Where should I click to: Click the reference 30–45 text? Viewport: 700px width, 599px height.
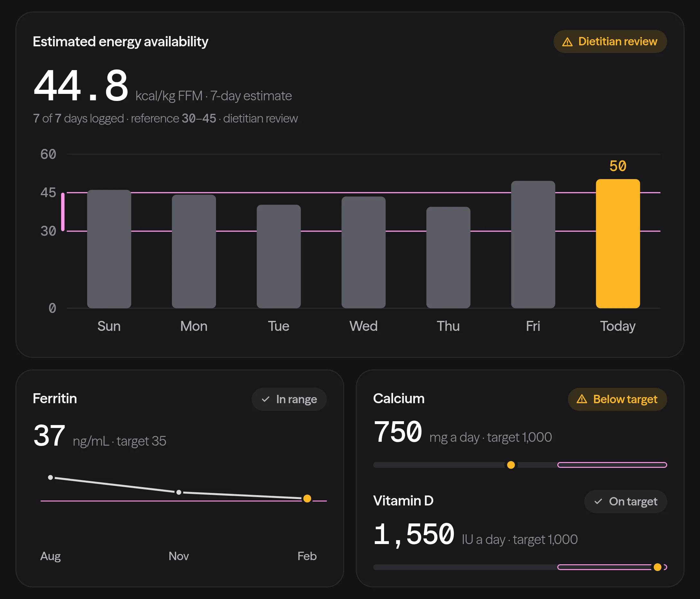point(173,118)
